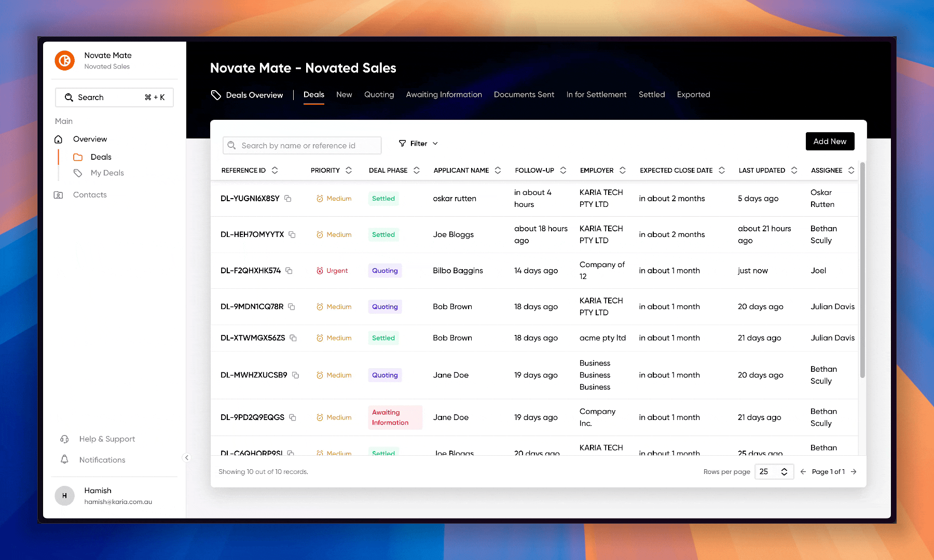Viewport: 934px width, 560px height.
Task: Switch to the Quoting tab
Action: tap(379, 94)
